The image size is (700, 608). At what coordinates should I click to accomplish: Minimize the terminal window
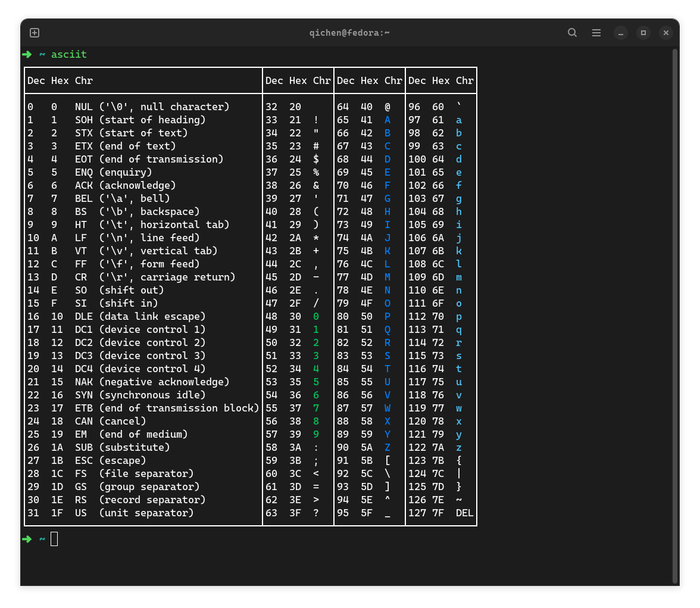(620, 33)
